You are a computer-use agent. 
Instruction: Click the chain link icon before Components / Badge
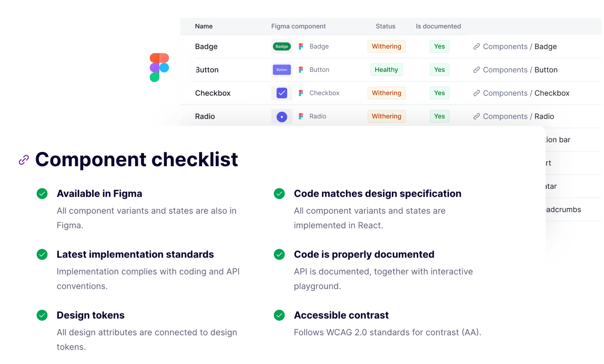pos(477,46)
